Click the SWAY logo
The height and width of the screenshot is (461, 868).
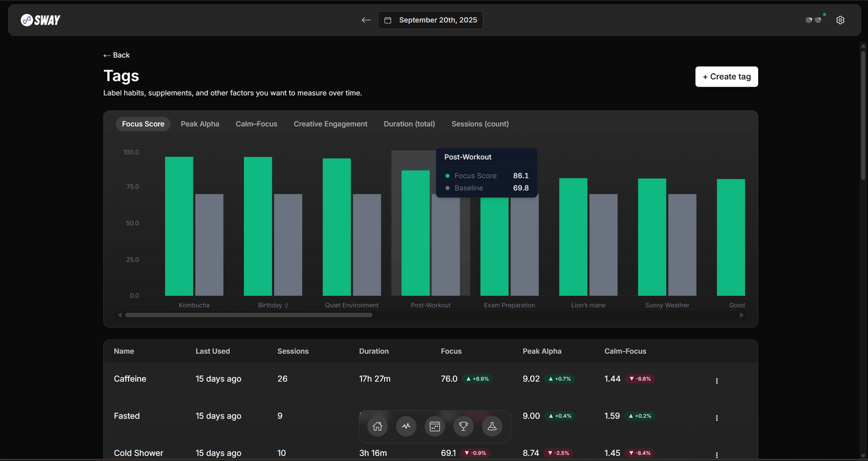(x=41, y=20)
